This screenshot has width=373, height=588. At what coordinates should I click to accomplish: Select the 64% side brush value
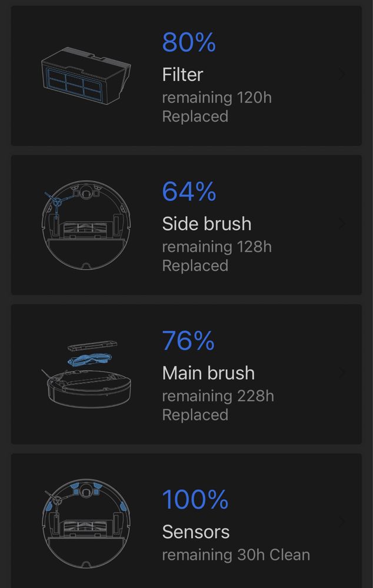[189, 191]
